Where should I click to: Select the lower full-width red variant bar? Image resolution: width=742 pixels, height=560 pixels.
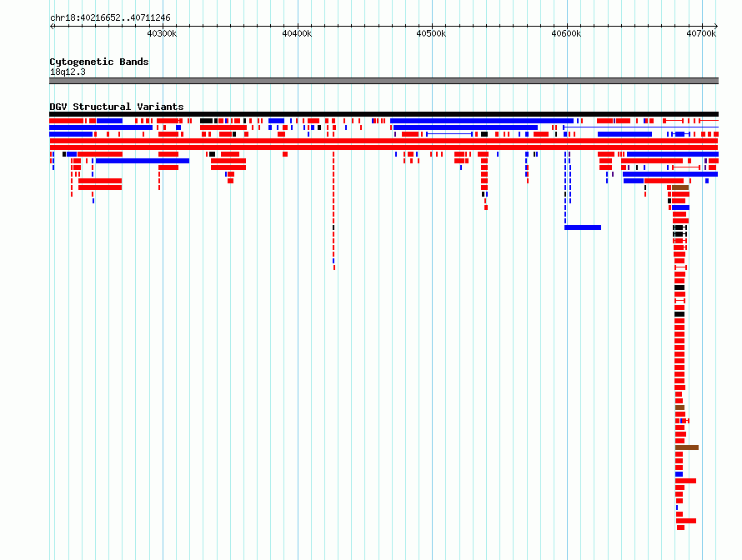(384, 147)
